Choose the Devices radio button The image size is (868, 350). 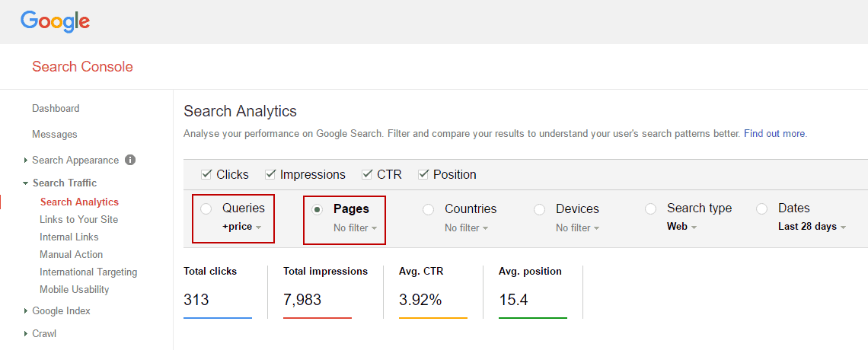point(540,209)
